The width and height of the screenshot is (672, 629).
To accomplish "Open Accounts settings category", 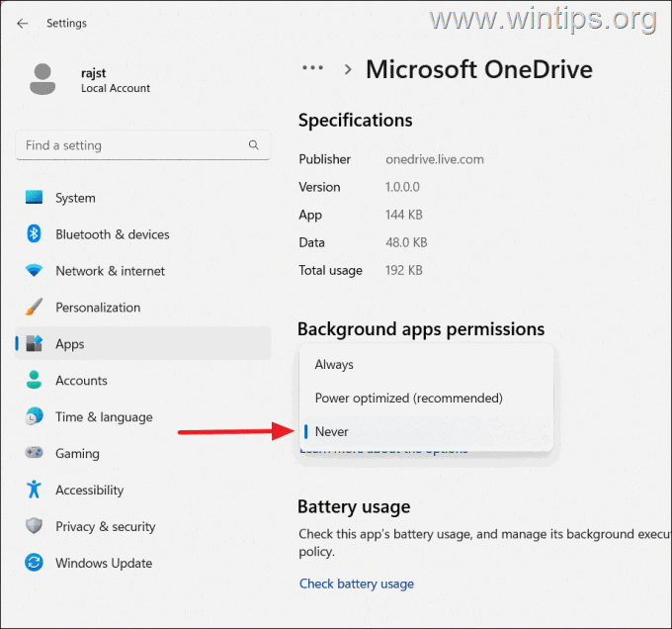I will pos(143,380).
